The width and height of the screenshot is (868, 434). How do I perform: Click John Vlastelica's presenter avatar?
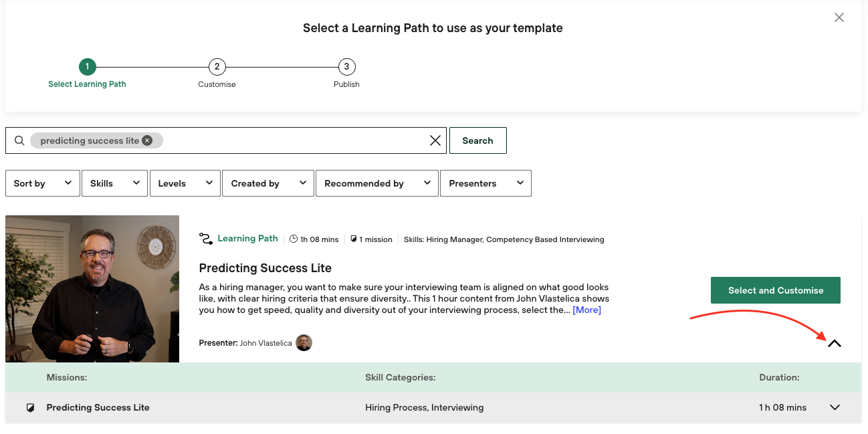pyautogui.click(x=304, y=343)
